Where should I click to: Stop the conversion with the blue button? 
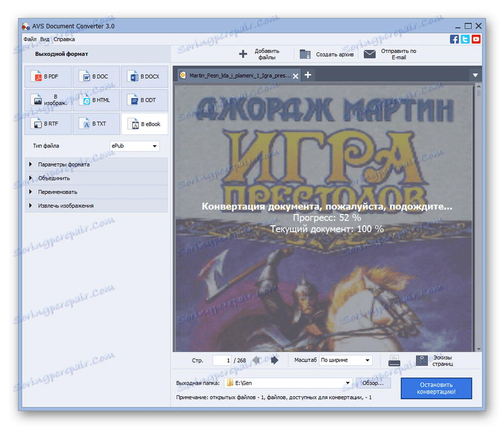click(436, 388)
